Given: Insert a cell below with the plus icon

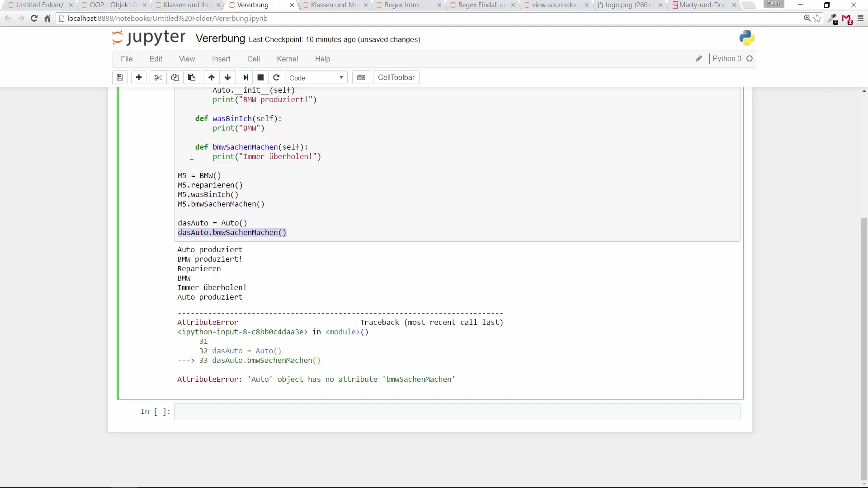Looking at the screenshot, I should click(139, 78).
